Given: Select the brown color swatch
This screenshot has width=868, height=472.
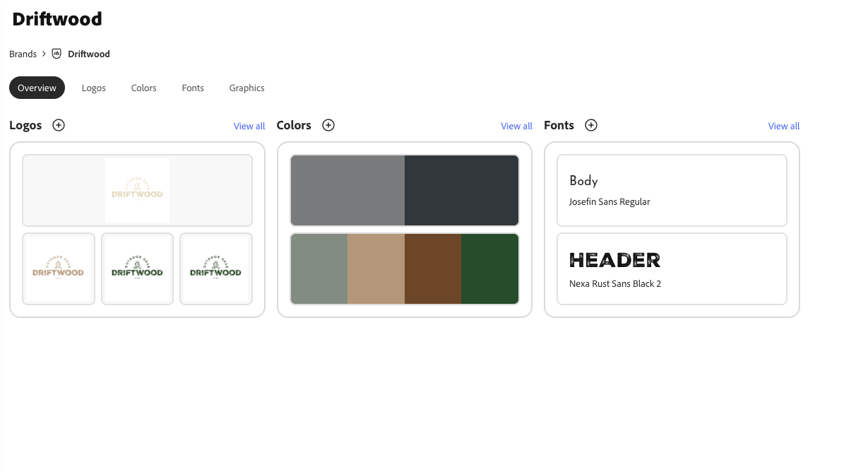Looking at the screenshot, I should [433, 269].
